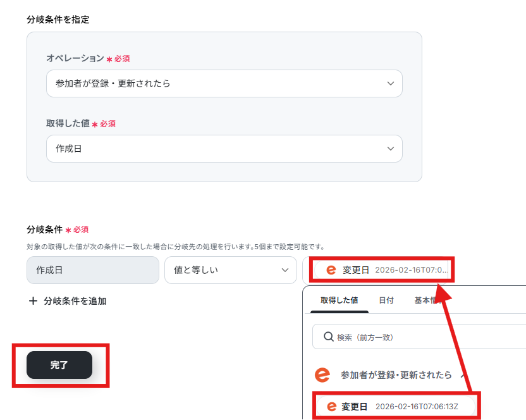Click the chevron arrow of the 値と等しい select
The height and width of the screenshot is (420, 526).
coord(285,270)
